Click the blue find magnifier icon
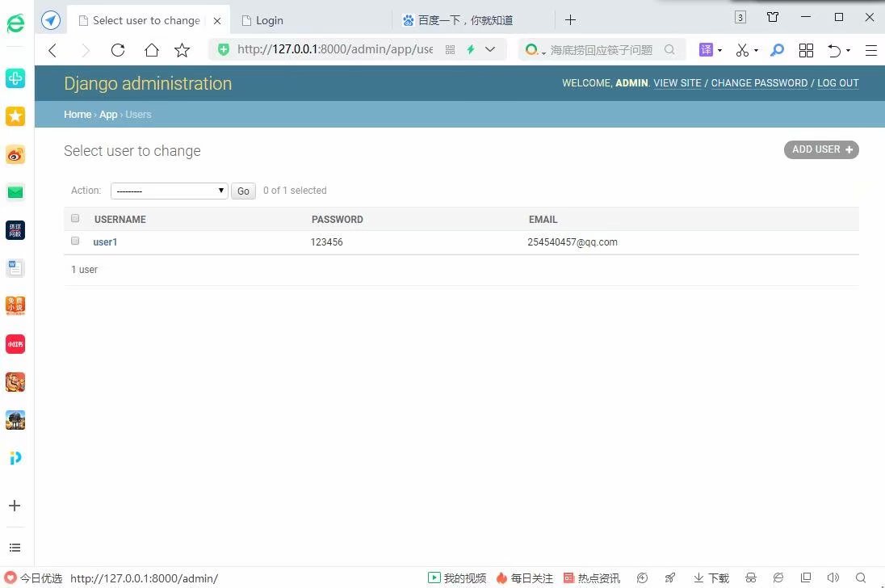 tap(777, 50)
